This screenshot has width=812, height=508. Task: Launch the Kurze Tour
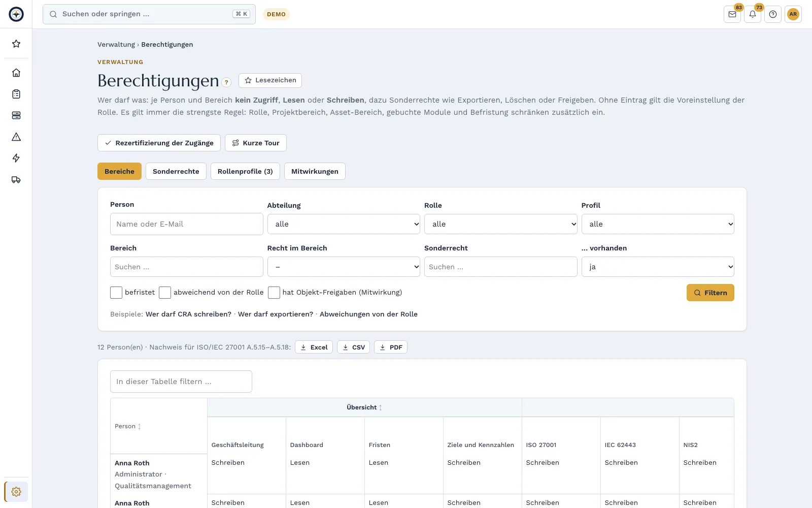(x=256, y=143)
